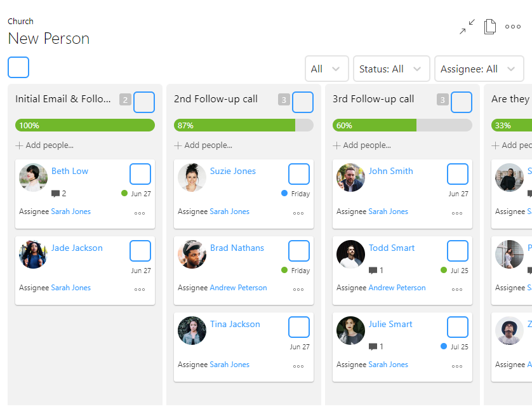Select Suzie Jones's card checkbox
532x416 pixels.
pyautogui.click(x=299, y=174)
